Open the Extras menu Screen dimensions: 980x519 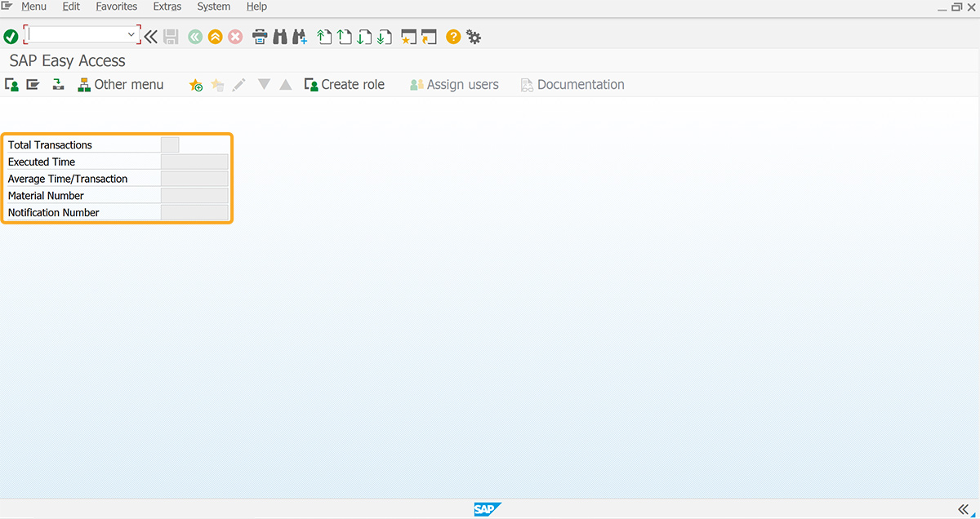pos(167,7)
